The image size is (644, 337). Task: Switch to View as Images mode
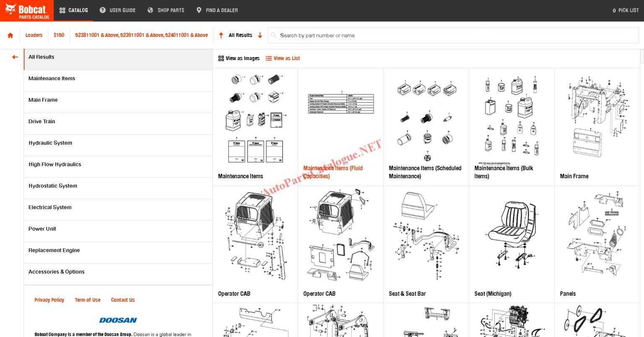tap(239, 58)
